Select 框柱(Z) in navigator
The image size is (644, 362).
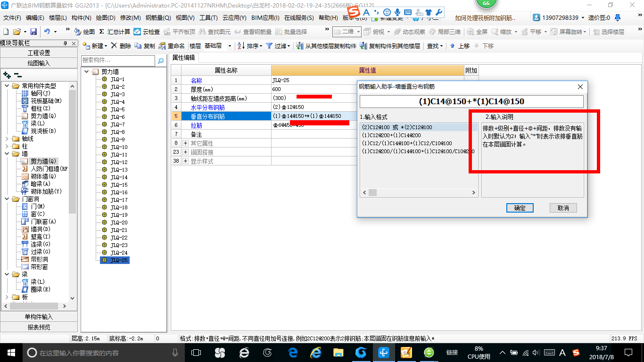pos(41,108)
